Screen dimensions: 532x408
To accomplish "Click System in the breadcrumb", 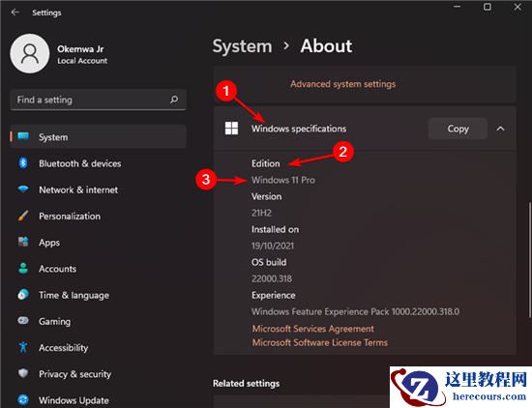I will point(242,46).
